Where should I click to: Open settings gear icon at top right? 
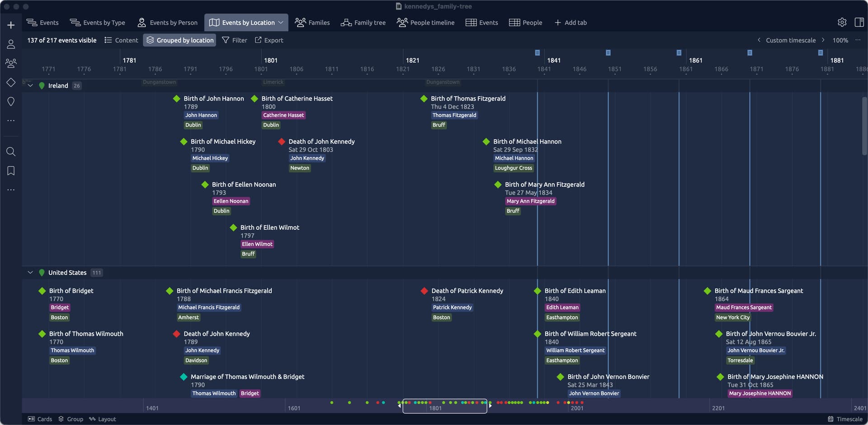point(842,22)
